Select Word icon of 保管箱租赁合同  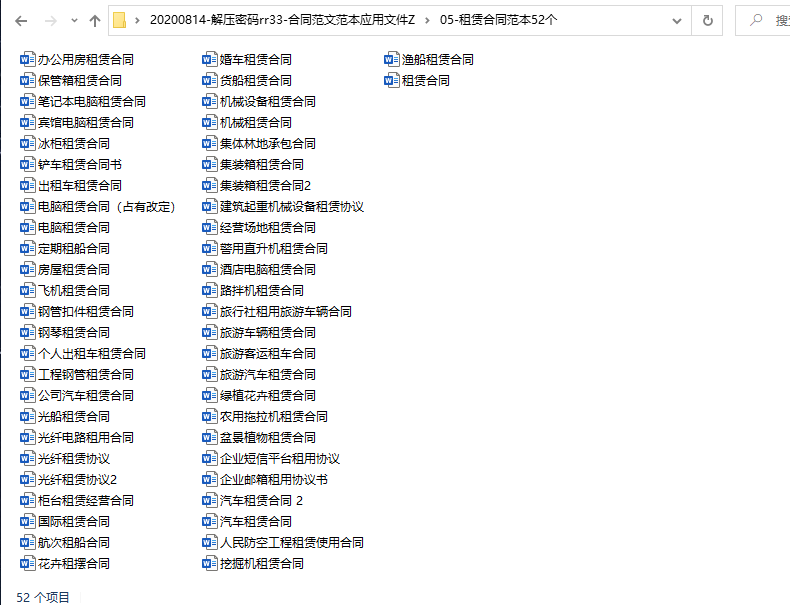28,81
